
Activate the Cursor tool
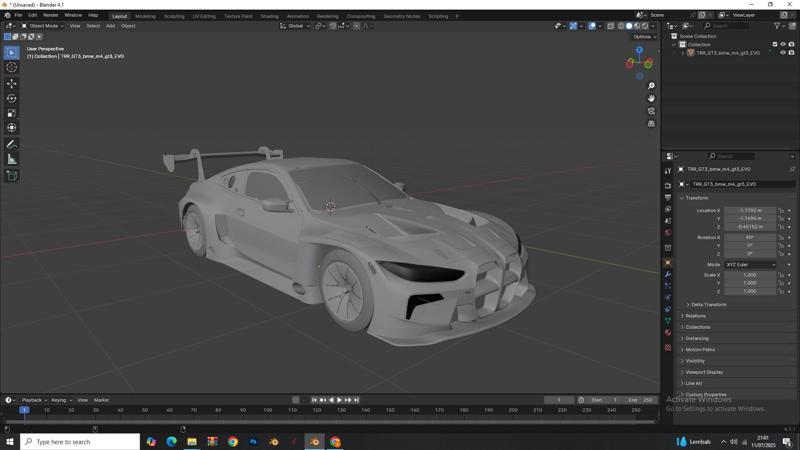point(11,67)
